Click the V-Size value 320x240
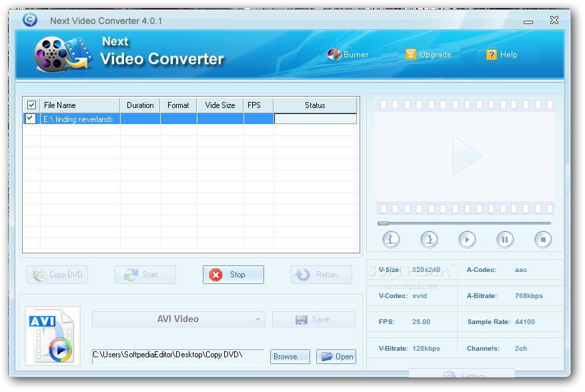The width and height of the screenshot is (585, 392). pos(426,269)
